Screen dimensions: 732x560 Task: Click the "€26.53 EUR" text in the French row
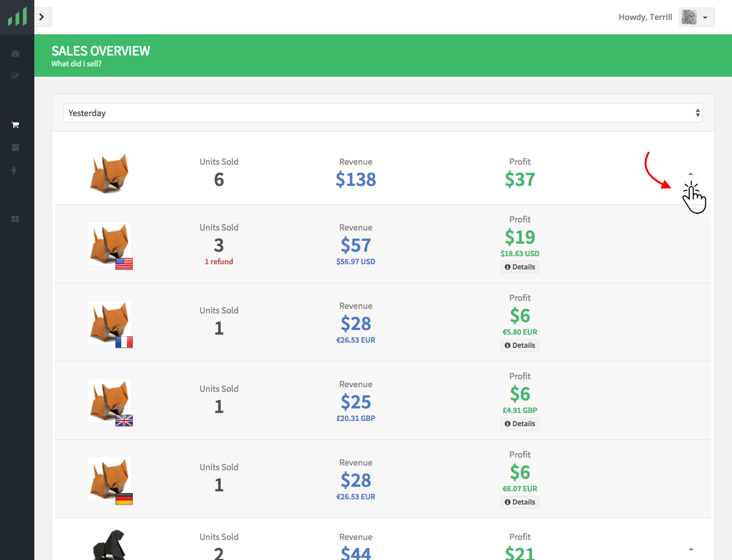tap(356, 340)
